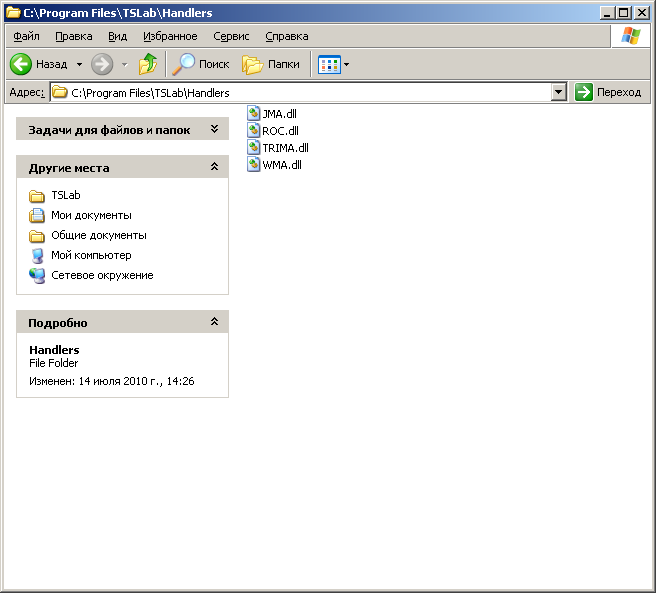The height and width of the screenshot is (593, 656).
Task: Open the Back history dropdown arrow
Action: [x=79, y=64]
